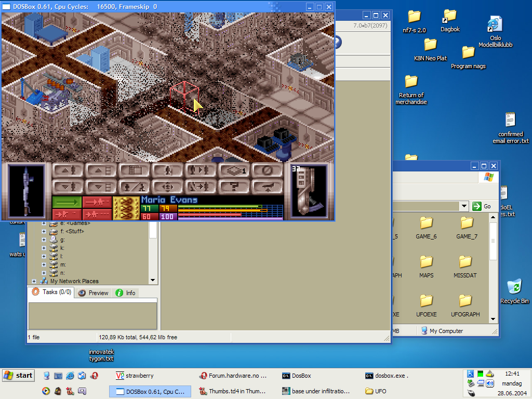Image resolution: width=532 pixels, height=399 pixels.
Task: Click down arrow of Explorer folder scrollbar
Action: (x=493, y=319)
